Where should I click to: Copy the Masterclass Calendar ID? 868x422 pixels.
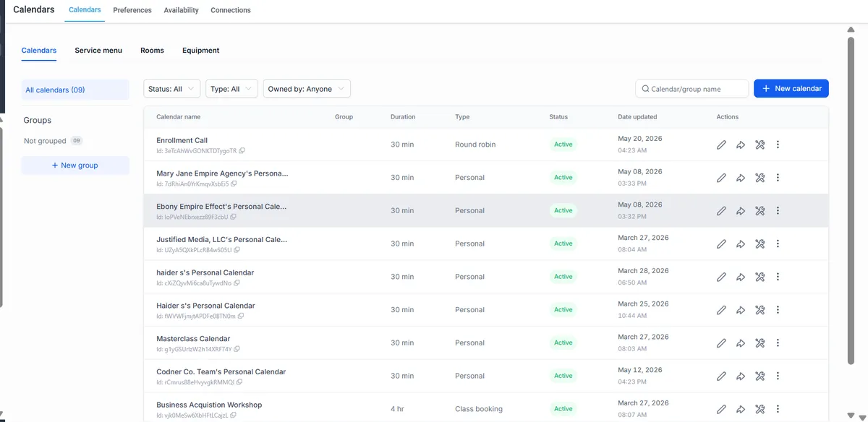click(x=237, y=350)
